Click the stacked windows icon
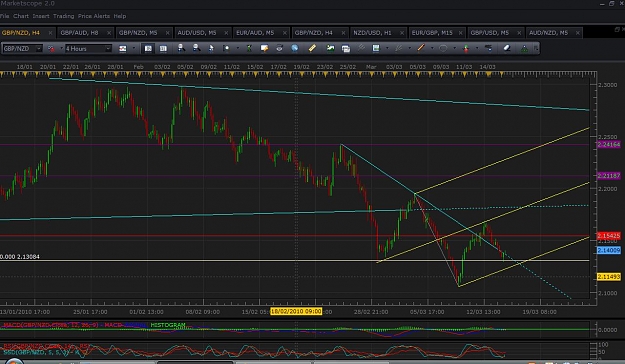 click(346, 49)
